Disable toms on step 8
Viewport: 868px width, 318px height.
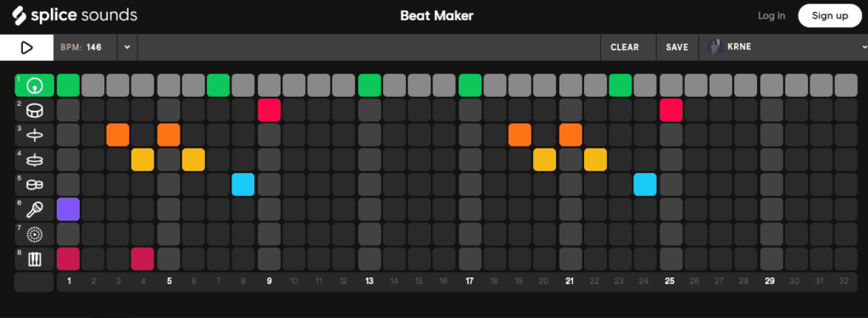point(243,185)
